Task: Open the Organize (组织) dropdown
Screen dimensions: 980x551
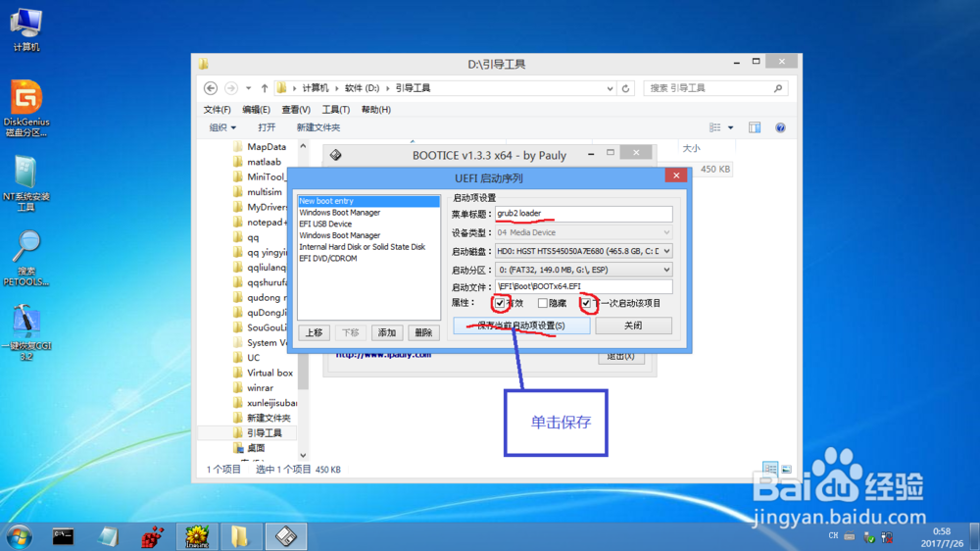Action: coord(222,127)
